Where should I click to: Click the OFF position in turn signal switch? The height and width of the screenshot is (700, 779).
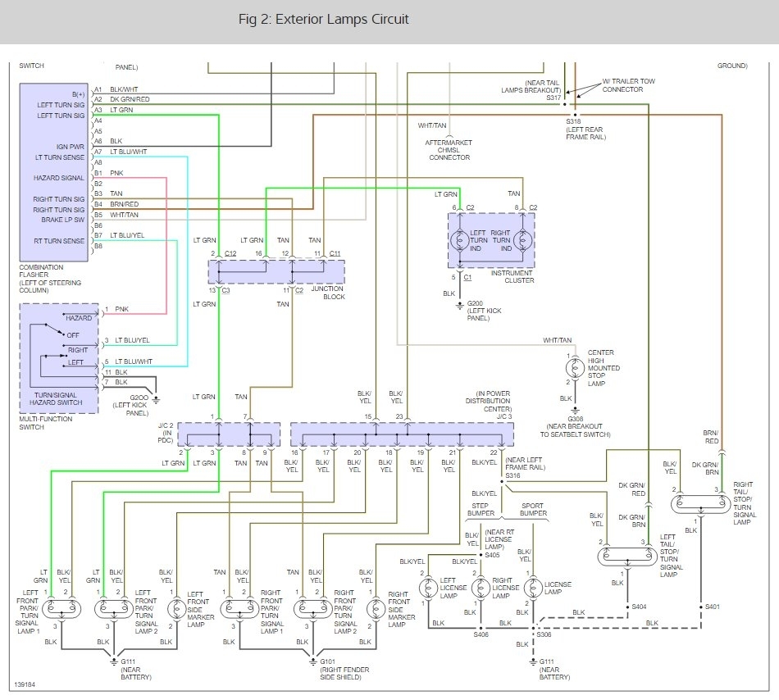tap(72, 335)
